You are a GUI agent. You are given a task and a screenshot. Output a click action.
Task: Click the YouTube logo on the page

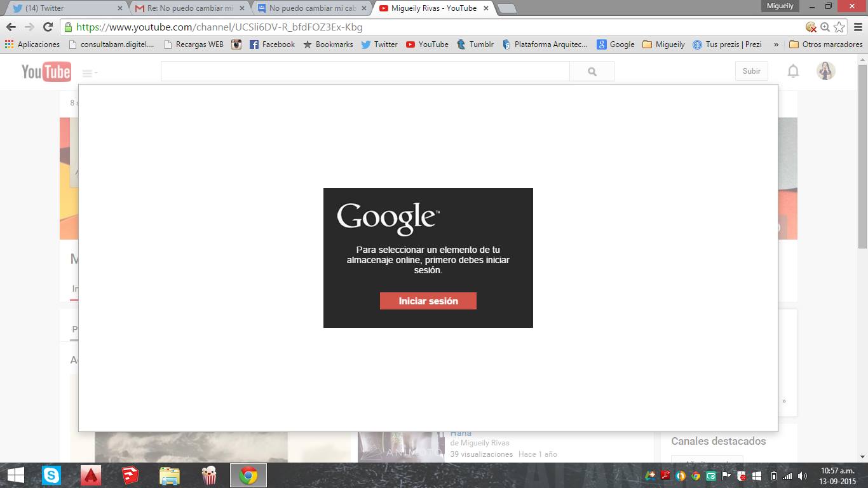tap(46, 72)
